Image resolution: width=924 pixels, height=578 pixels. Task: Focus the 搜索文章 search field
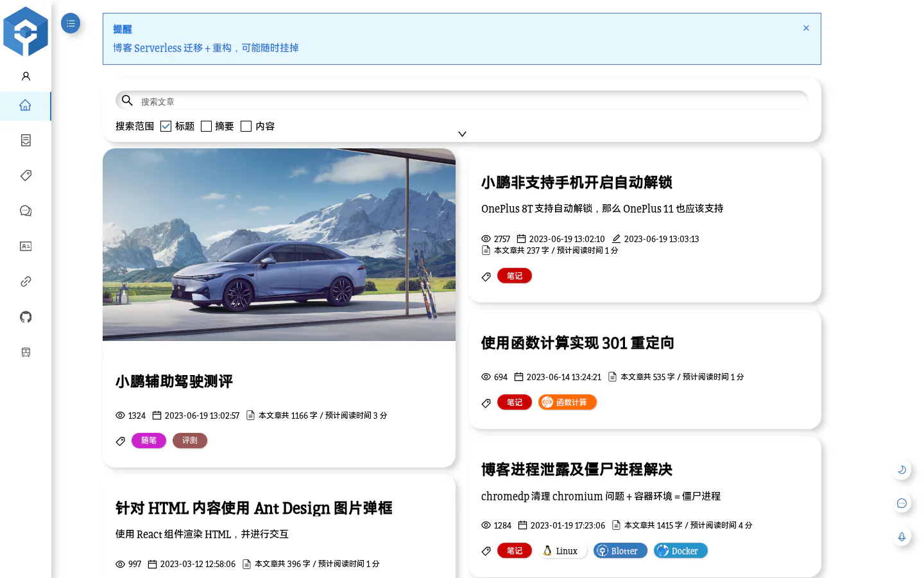462,101
